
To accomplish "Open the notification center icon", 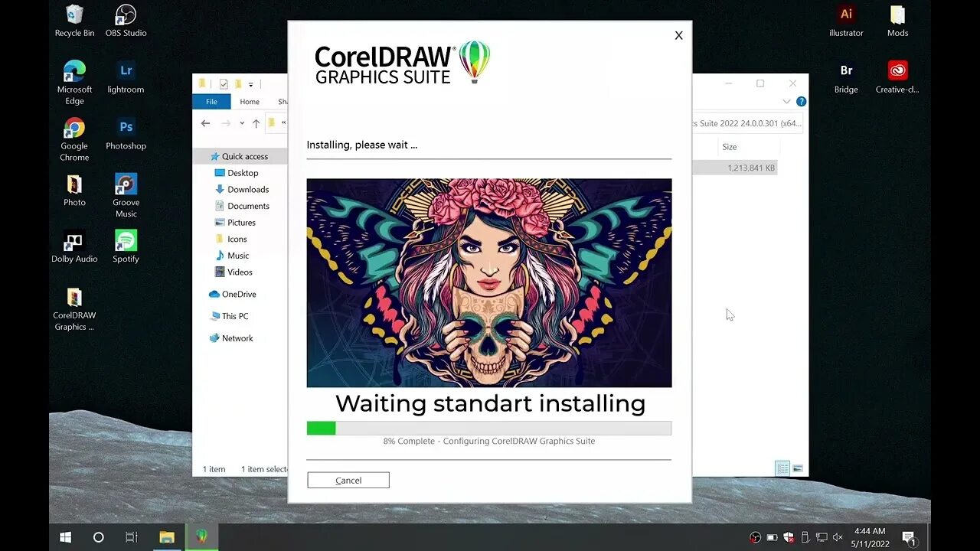I will (x=909, y=538).
